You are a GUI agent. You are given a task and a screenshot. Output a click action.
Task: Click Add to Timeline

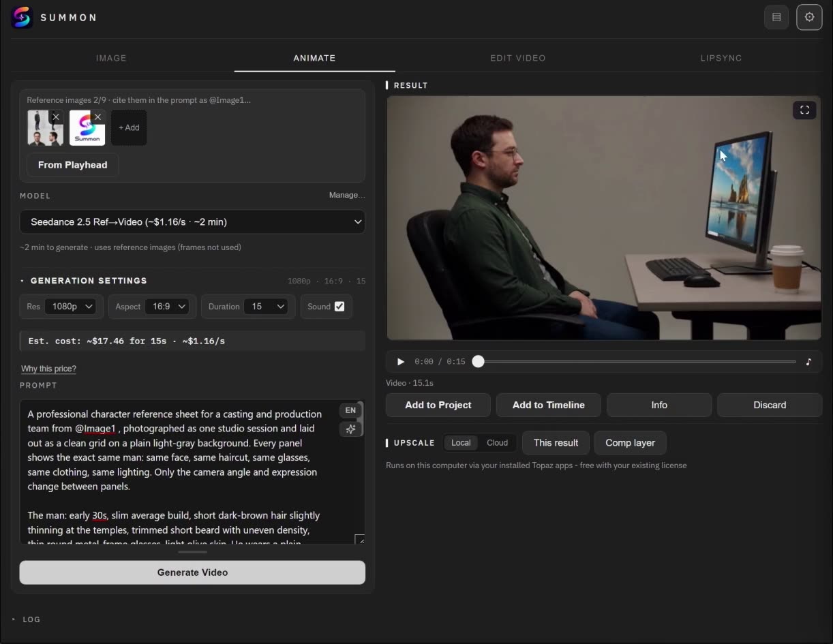click(549, 405)
